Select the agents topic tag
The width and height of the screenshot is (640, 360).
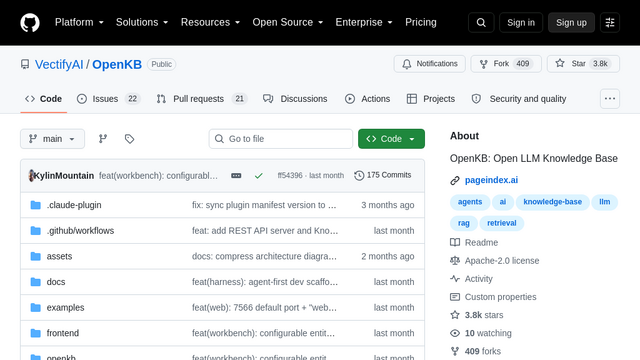470,202
